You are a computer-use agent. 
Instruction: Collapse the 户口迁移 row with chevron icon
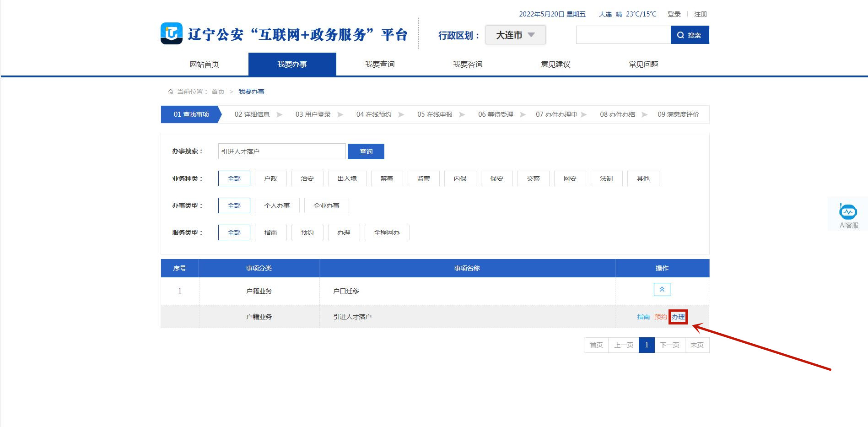[662, 290]
